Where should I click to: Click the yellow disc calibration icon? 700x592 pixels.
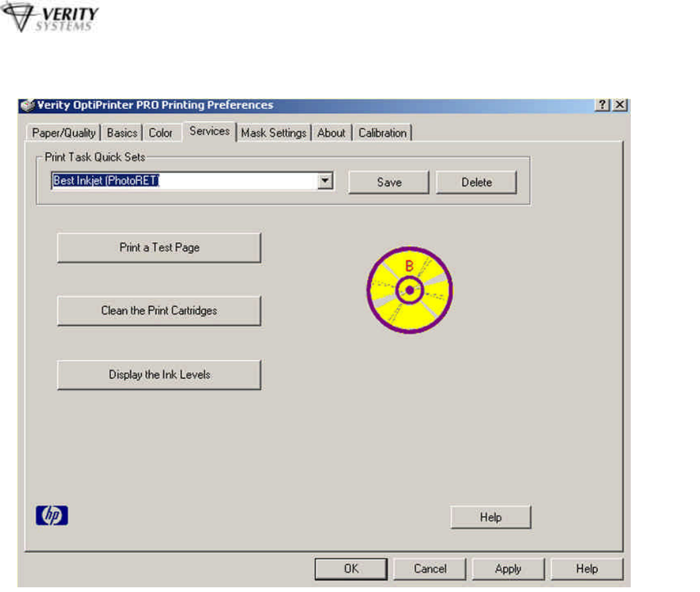point(410,291)
